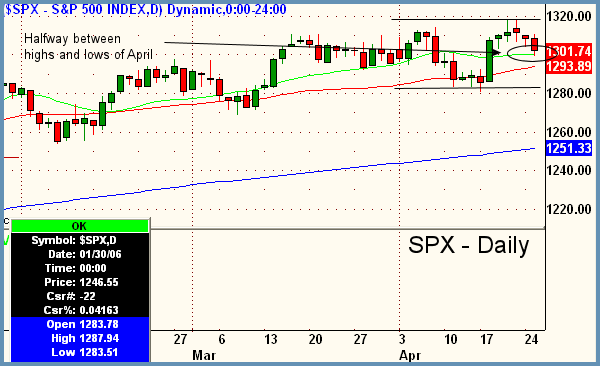The width and height of the screenshot is (600, 366).
Task: Click the 'Date: 01/30/06' row
Action: click(80, 255)
